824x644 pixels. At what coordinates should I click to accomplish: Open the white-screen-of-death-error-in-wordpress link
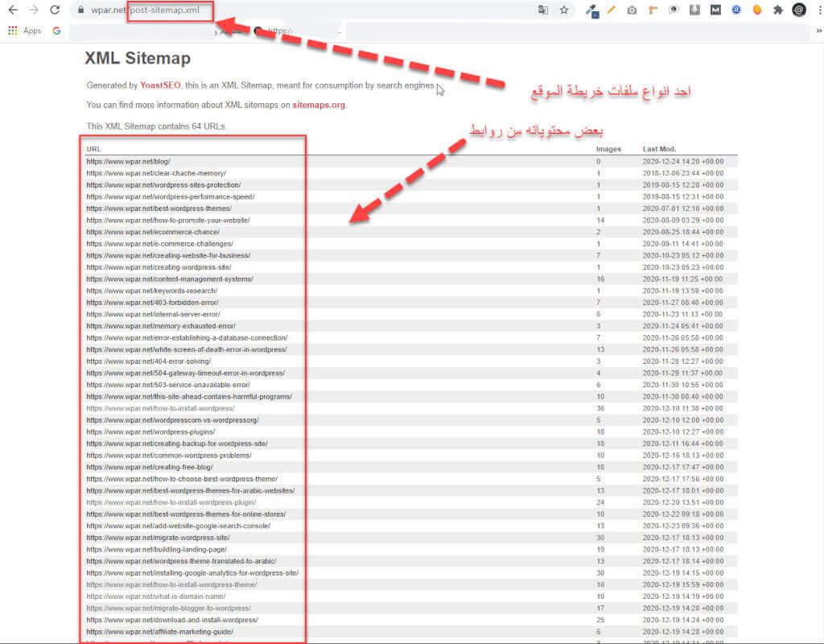[187, 349]
